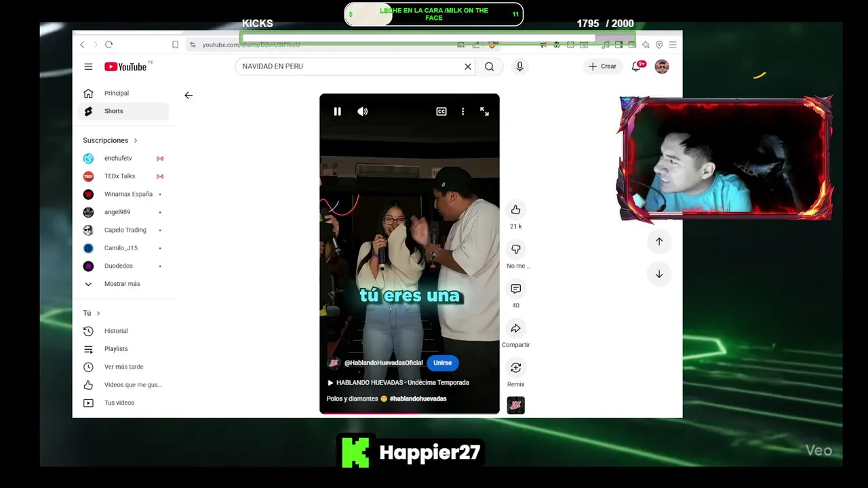Image resolution: width=868 pixels, height=488 pixels.
Task: Open the angel989 channel
Action: [x=123, y=212]
